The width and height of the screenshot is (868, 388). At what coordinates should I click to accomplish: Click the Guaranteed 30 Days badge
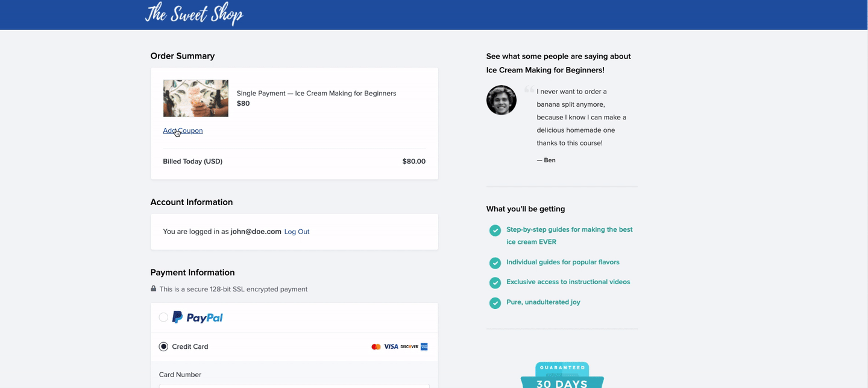click(x=562, y=375)
